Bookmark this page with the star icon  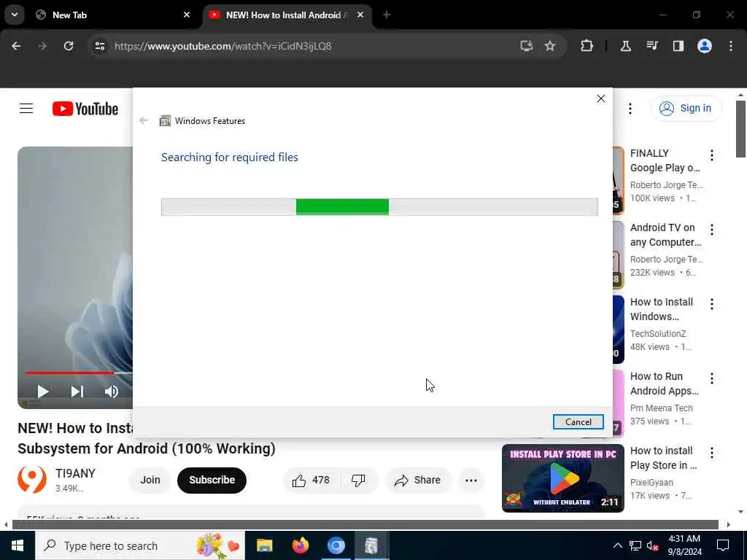tap(550, 46)
